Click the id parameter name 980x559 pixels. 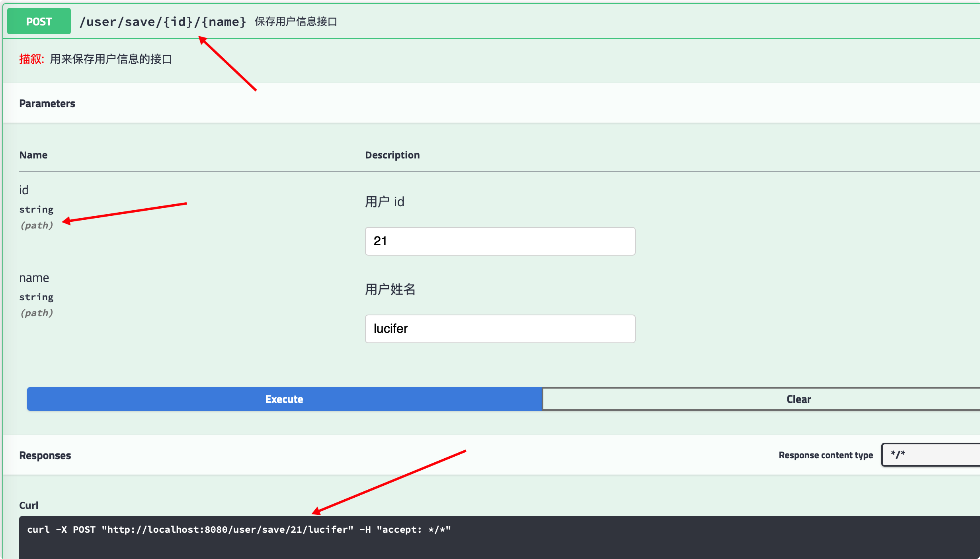click(x=24, y=190)
